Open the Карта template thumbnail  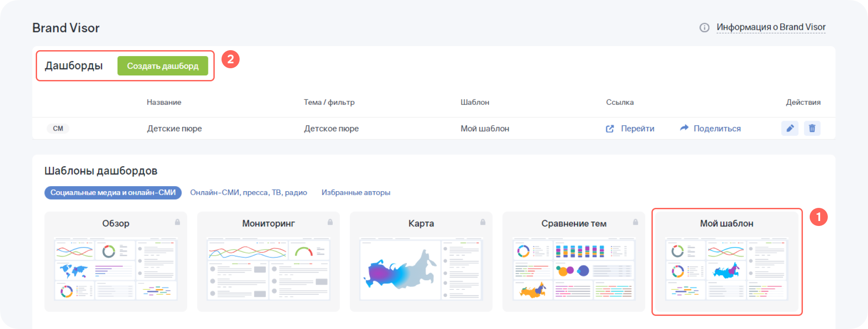tap(421, 269)
